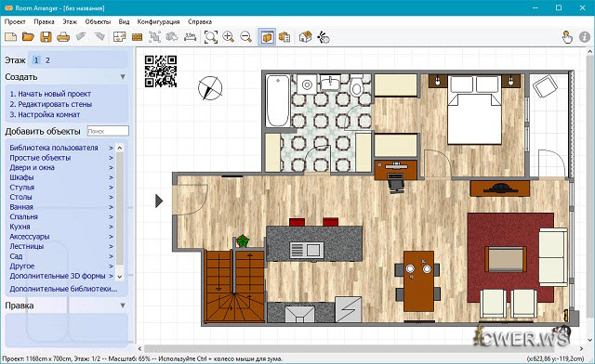Zoom to fit whole project icon
This screenshot has height=364, width=595.
click(211, 37)
